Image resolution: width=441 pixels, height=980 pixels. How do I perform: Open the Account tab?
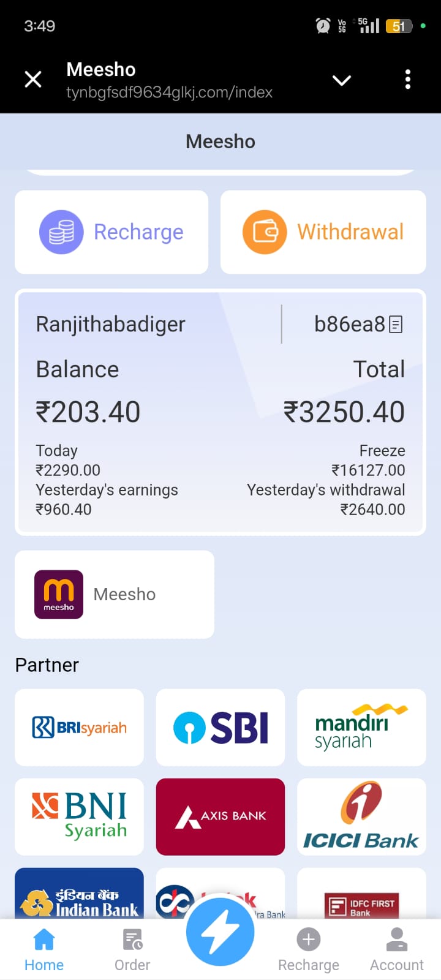(397, 949)
